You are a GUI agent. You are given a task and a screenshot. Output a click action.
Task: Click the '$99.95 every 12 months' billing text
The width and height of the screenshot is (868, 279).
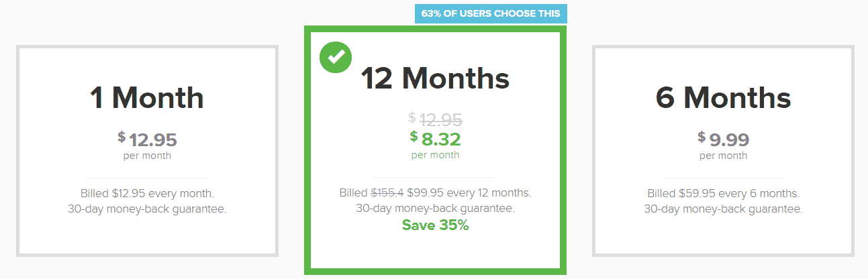point(469,193)
